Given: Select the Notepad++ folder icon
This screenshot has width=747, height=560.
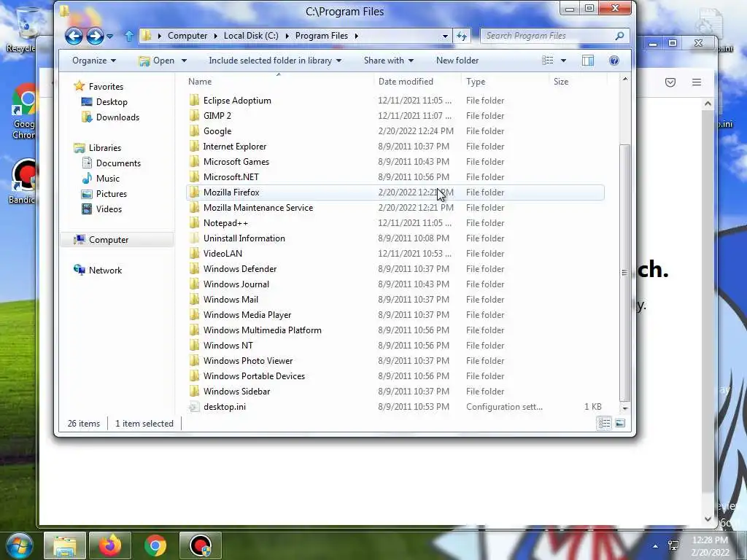Looking at the screenshot, I should pyautogui.click(x=194, y=223).
